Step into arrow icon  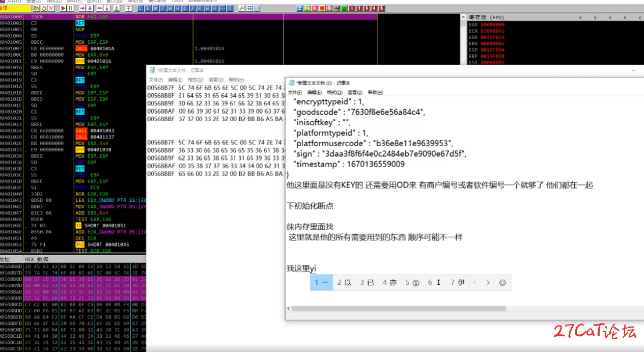point(82,8)
